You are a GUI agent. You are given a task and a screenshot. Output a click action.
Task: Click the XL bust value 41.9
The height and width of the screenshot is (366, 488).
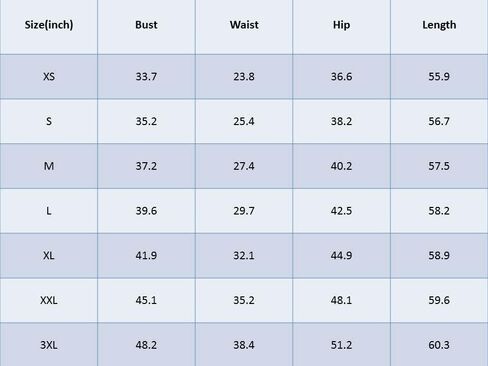(x=146, y=255)
